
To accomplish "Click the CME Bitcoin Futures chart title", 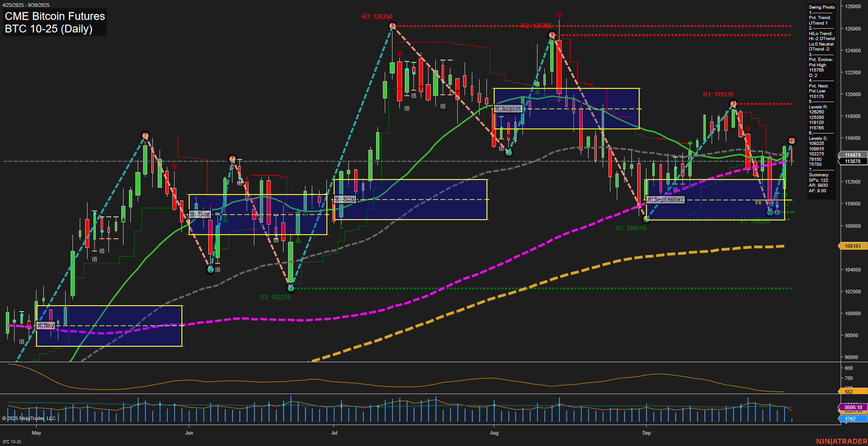I will click(x=54, y=16).
